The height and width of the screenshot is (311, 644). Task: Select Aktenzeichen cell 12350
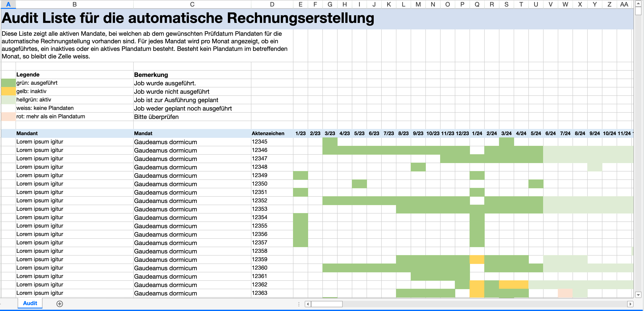[x=272, y=184]
